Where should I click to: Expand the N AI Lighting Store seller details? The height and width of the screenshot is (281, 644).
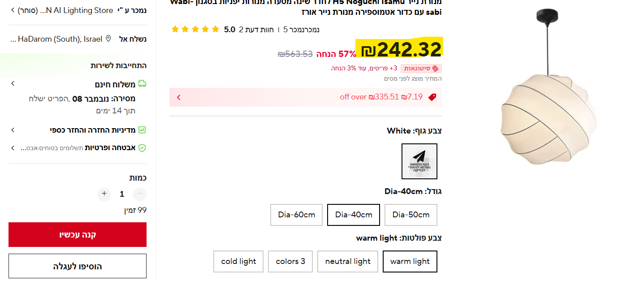12,10
